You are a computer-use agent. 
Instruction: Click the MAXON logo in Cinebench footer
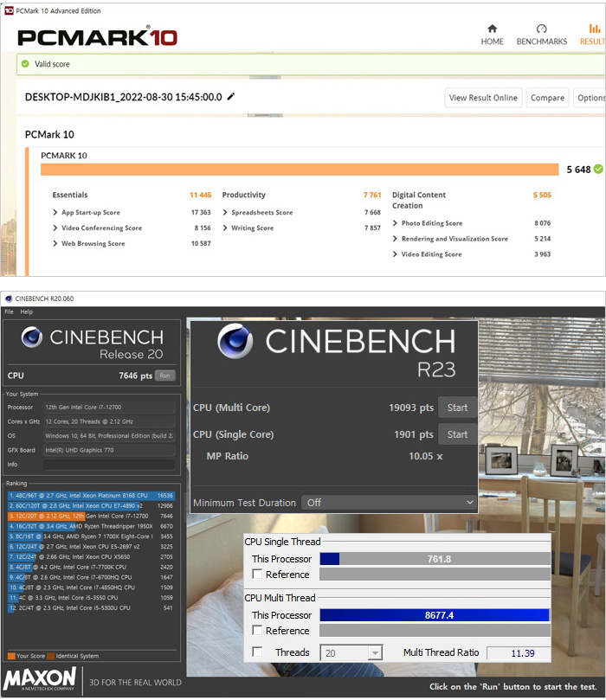tap(40, 678)
